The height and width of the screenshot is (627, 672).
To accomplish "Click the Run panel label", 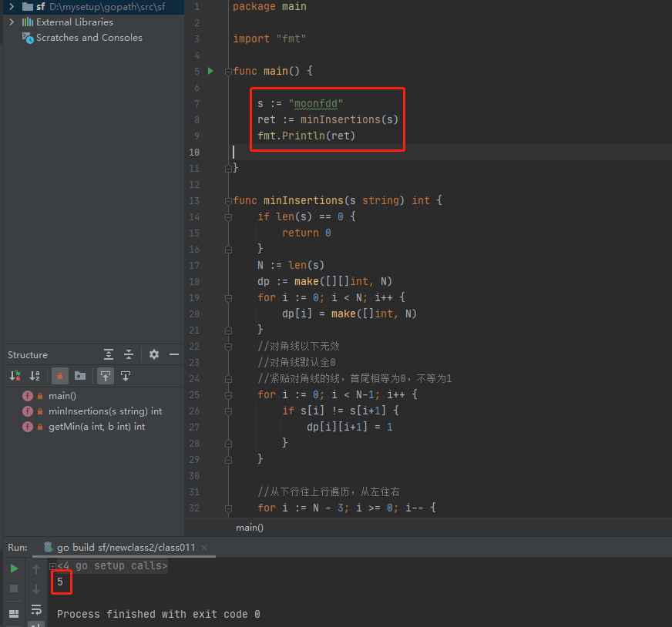I will 17,548.
